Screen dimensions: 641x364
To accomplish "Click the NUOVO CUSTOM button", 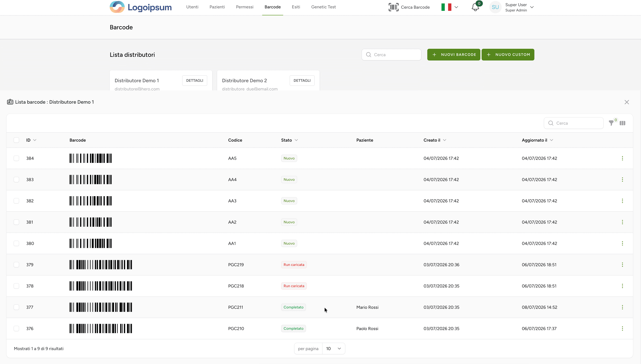I will tap(508, 55).
